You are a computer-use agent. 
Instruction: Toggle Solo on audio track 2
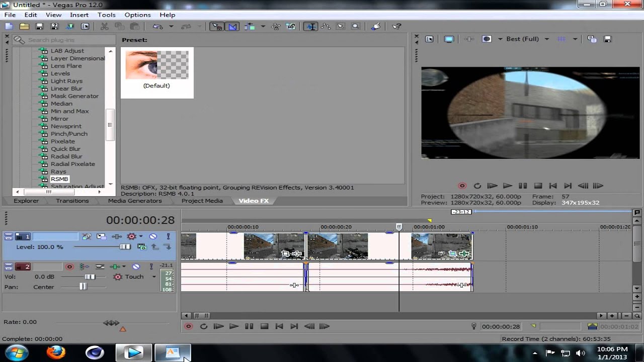[x=151, y=266]
